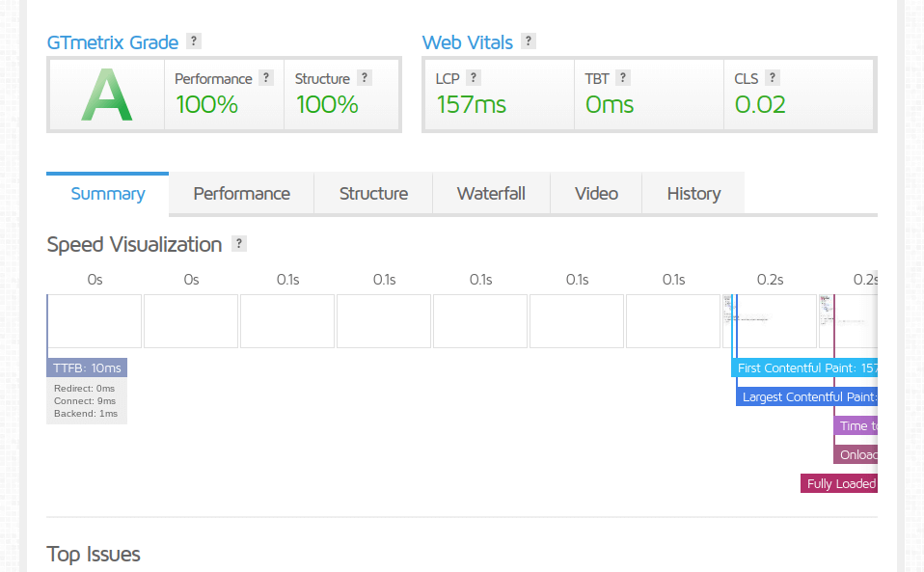Click help icon next to Web Vitals
The width and height of the screenshot is (924, 572).
click(x=528, y=41)
